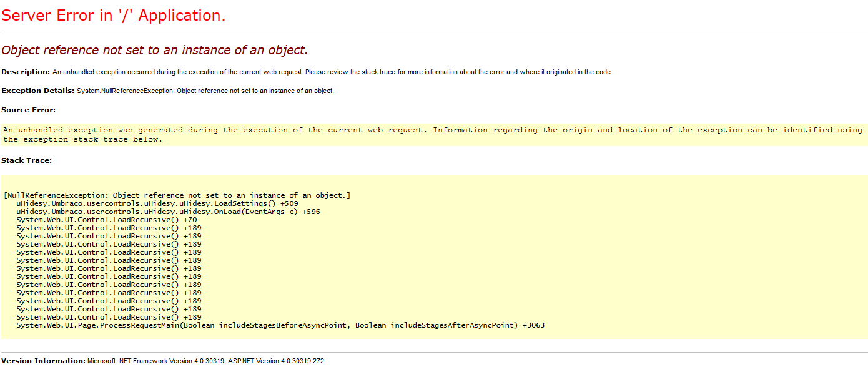Viewport: 868px width, 367px height.
Task: Click the first LoadRecursive() +189 stack line
Action: click(109, 228)
